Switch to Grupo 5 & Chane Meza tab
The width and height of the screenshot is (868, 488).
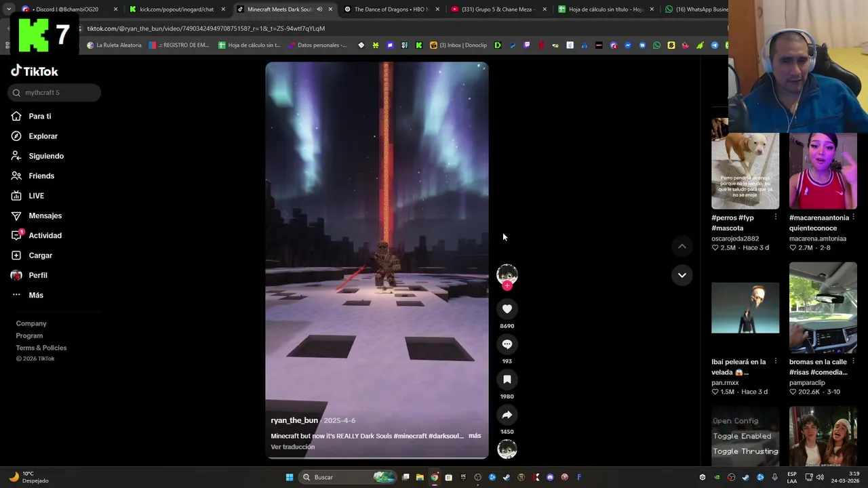[x=498, y=9]
